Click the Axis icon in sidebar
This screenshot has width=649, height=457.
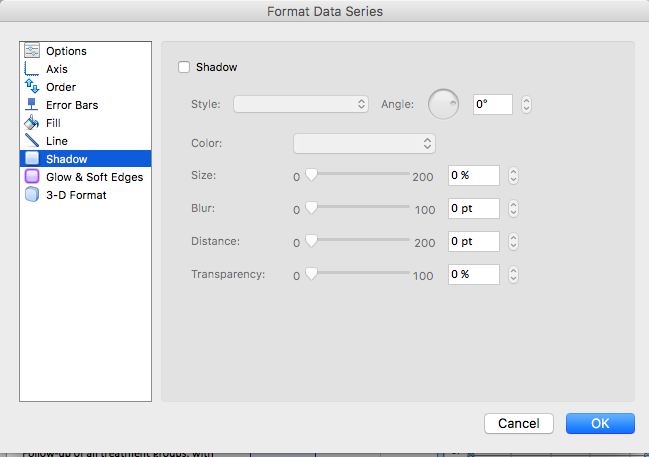31,69
